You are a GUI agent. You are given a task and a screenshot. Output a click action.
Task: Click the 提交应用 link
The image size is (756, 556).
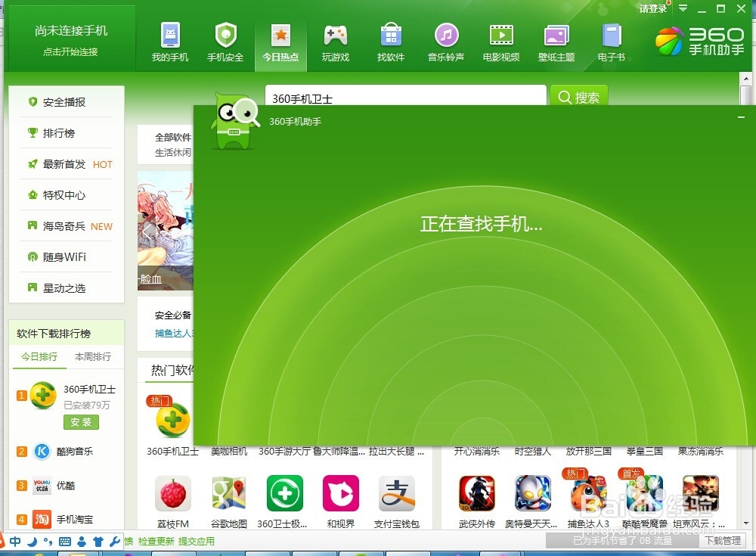197,542
